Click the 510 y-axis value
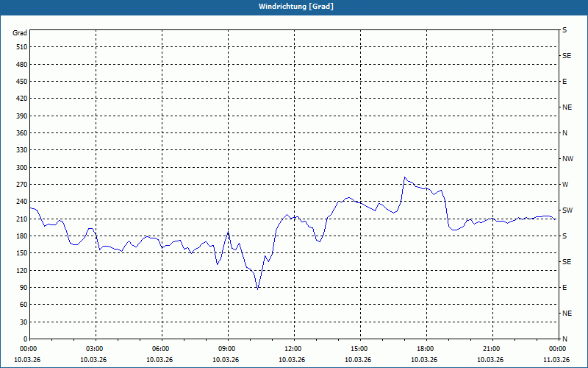Viewport: 588px width, 368px height. tap(22, 47)
